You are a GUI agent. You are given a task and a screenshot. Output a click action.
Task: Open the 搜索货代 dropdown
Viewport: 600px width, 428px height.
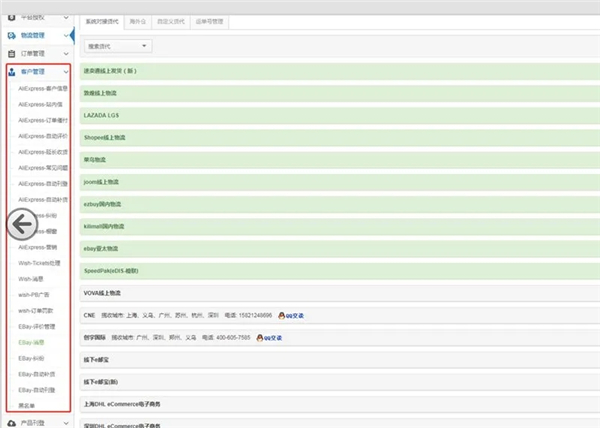[117, 46]
